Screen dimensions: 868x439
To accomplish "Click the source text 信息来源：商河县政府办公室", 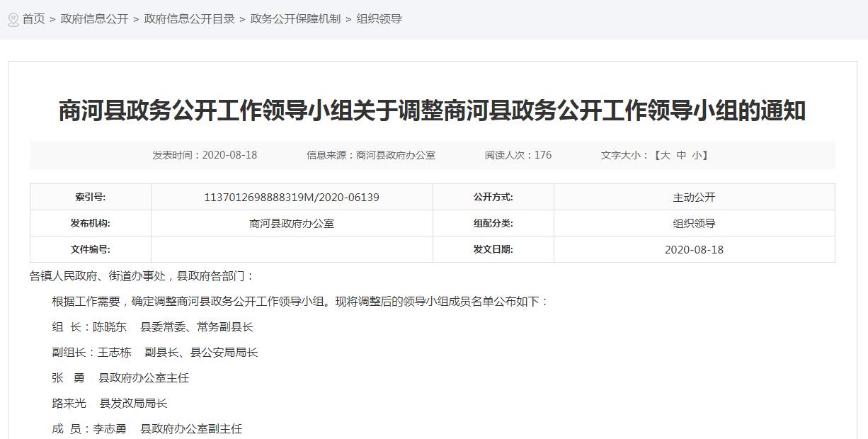I will coord(371,155).
